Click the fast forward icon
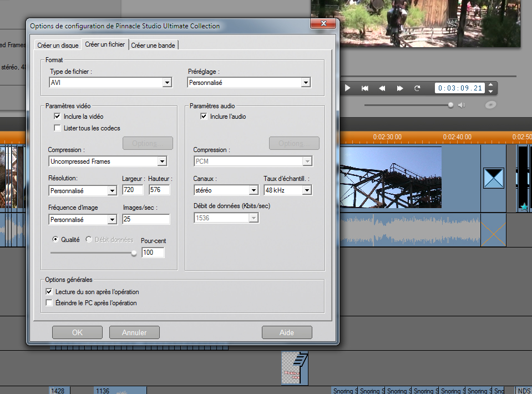Image resolution: width=532 pixels, height=394 pixels. coord(400,88)
